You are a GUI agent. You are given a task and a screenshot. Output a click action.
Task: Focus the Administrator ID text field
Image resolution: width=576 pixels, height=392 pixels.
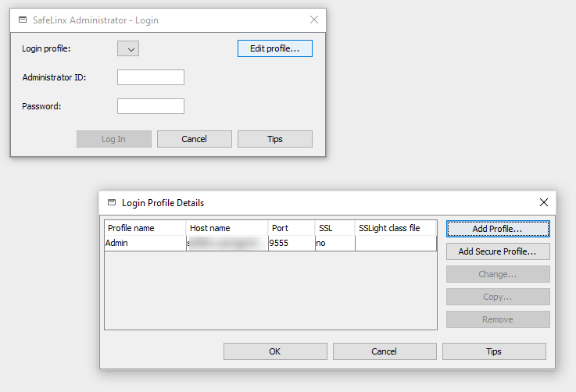[151, 77]
